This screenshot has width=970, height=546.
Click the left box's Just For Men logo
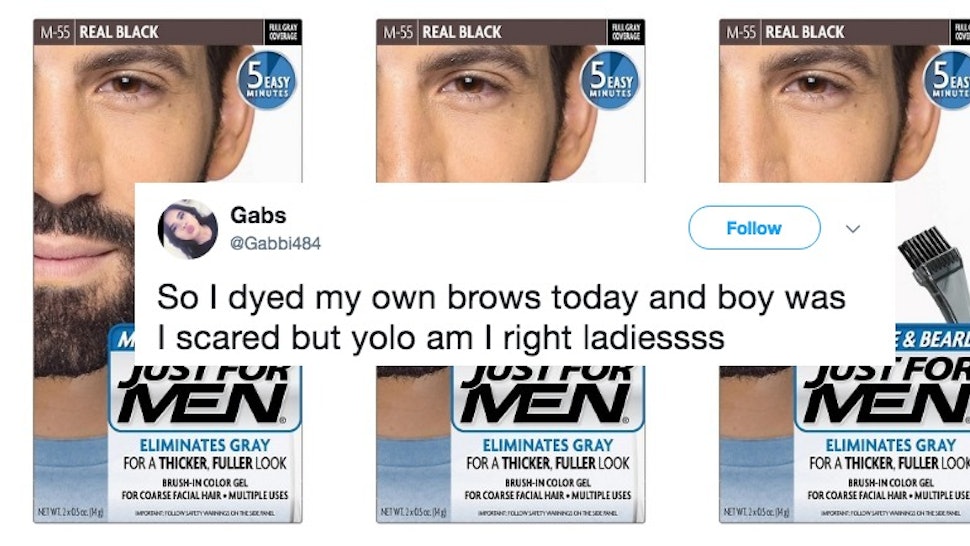[204, 392]
